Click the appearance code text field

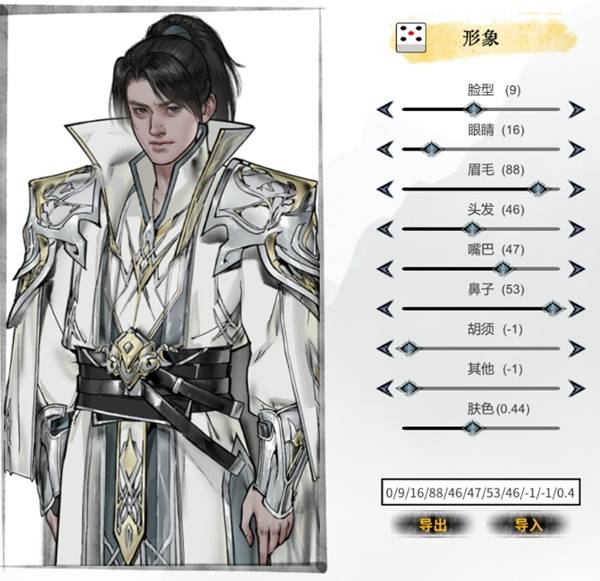coord(481,493)
